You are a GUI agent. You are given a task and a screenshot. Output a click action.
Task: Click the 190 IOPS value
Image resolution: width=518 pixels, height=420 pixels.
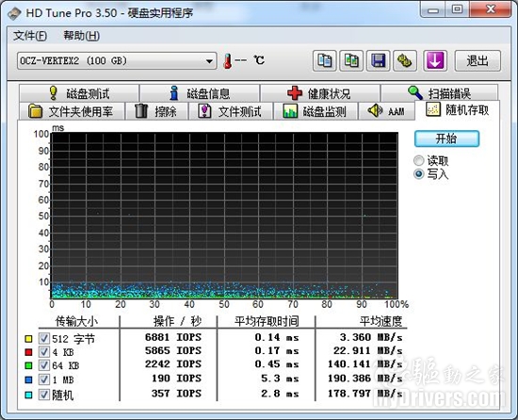click(x=176, y=378)
